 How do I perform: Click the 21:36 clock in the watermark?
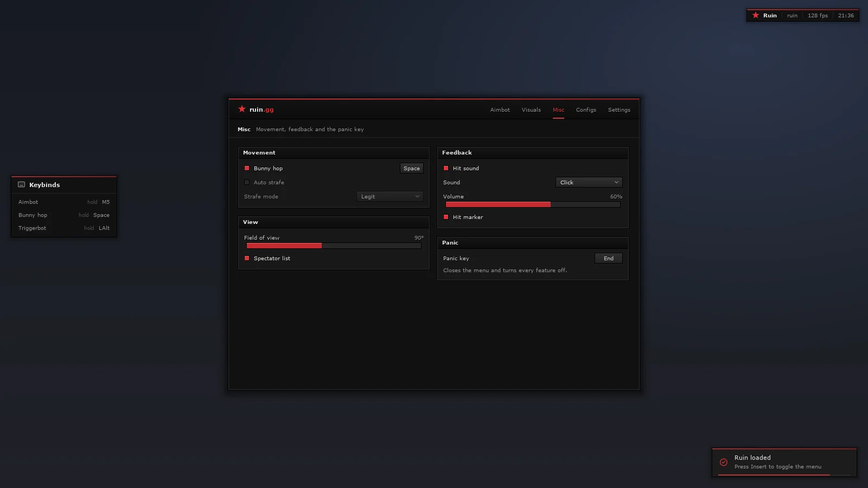(x=846, y=15)
